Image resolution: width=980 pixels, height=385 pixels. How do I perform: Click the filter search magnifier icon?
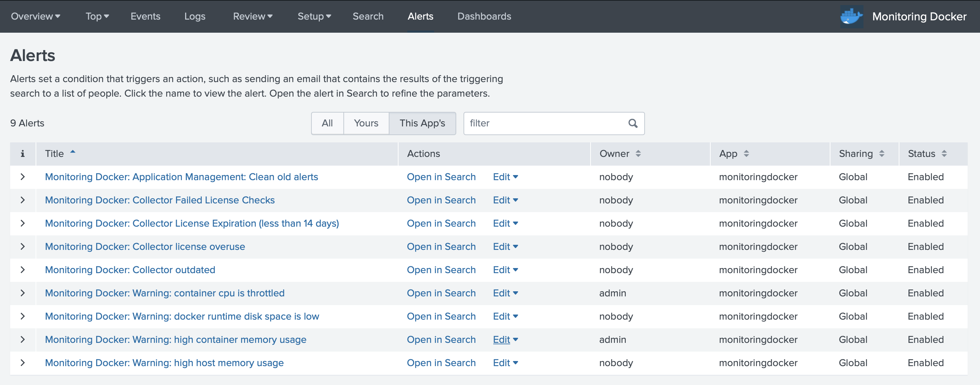pos(633,123)
